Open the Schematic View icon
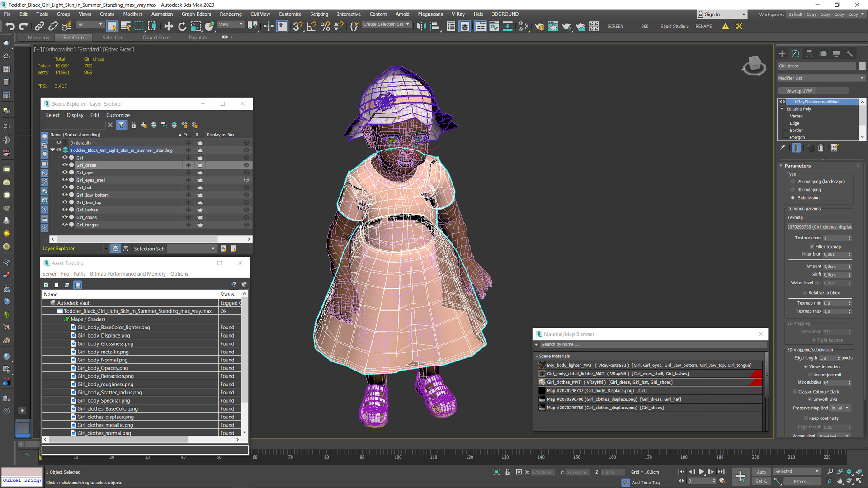868x488 pixels. point(508,26)
